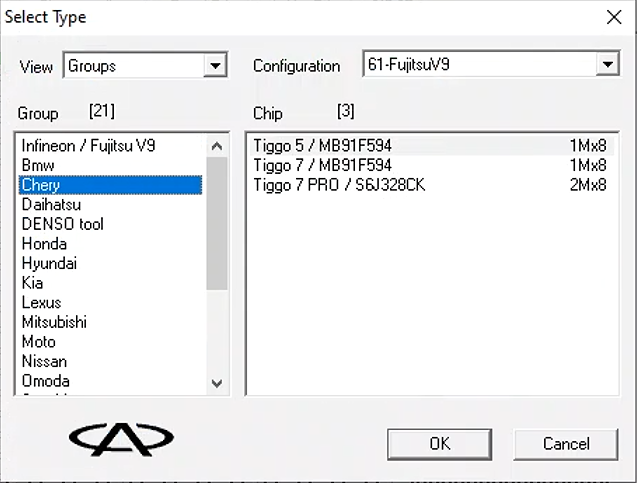Choose Tiggo 7 PRO / S6J328CK chip
The height and width of the screenshot is (483, 637).
[x=431, y=185]
